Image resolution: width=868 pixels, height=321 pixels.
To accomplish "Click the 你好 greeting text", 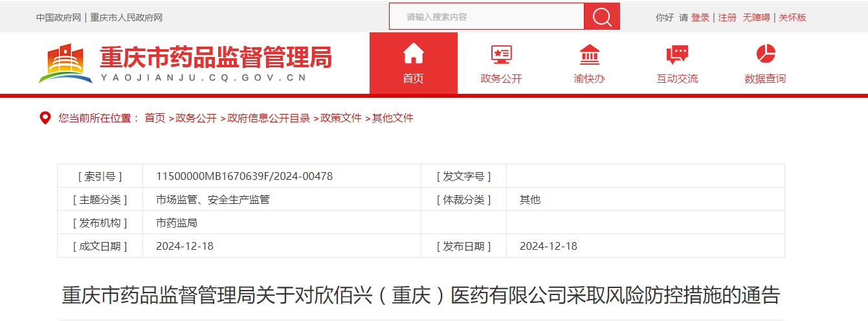I will [x=665, y=17].
